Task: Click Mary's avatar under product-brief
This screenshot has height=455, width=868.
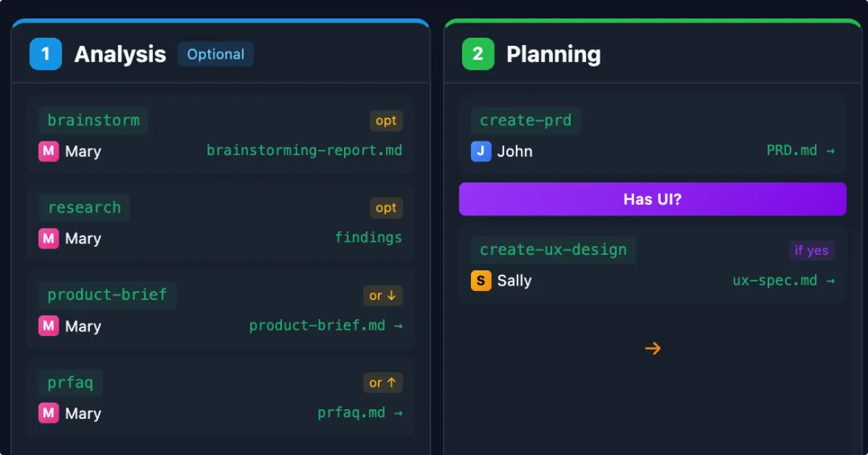Action: click(x=49, y=326)
